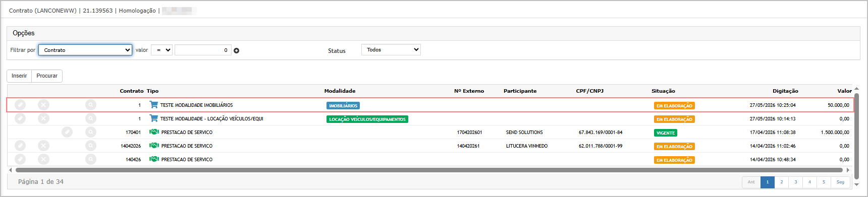
Task: Click EM ELABORAÇÃO badge of contract 14042026
Action: point(674,147)
